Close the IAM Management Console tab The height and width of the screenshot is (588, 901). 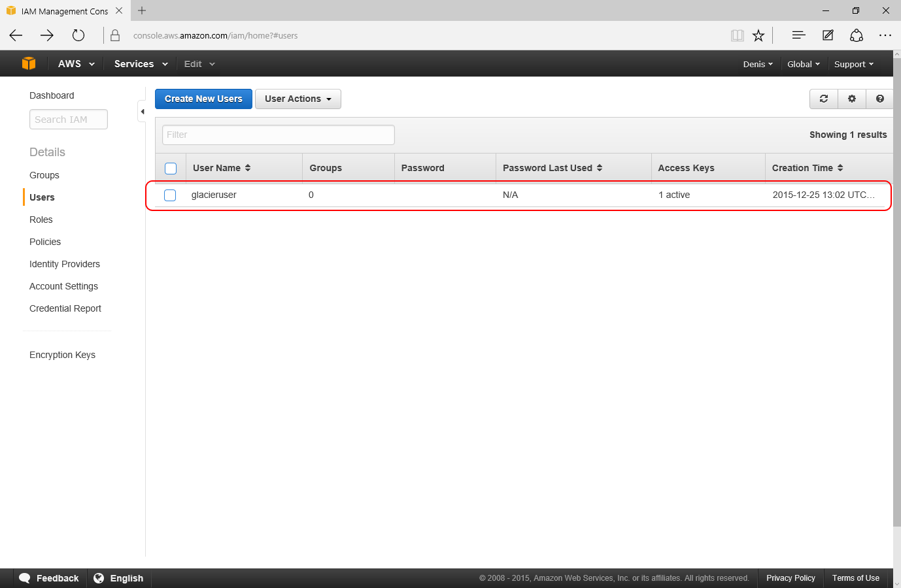point(119,10)
